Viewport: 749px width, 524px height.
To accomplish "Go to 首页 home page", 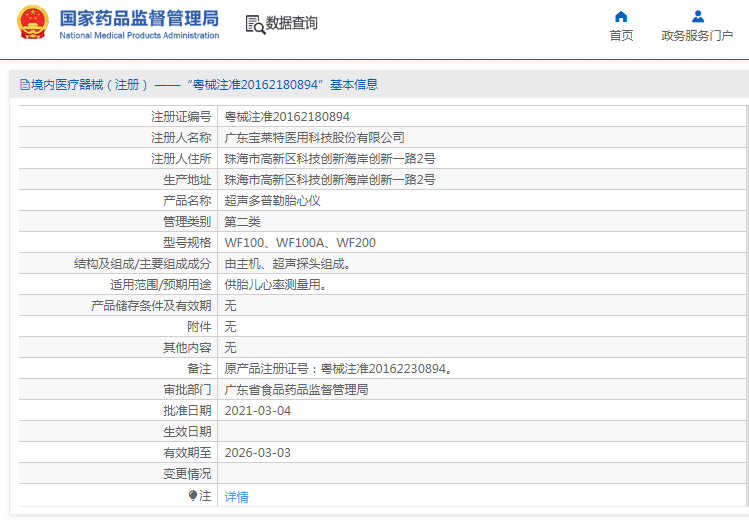I will pos(621,35).
